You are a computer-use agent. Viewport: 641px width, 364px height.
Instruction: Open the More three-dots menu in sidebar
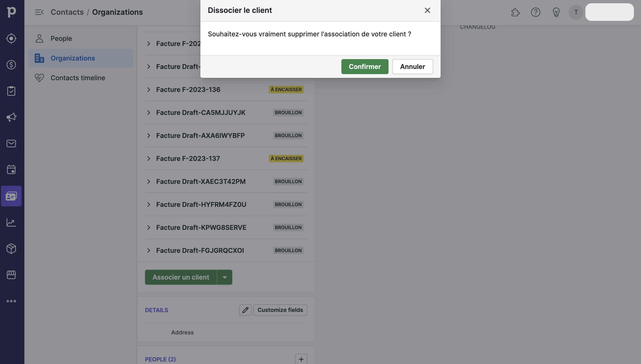(11, 301)
